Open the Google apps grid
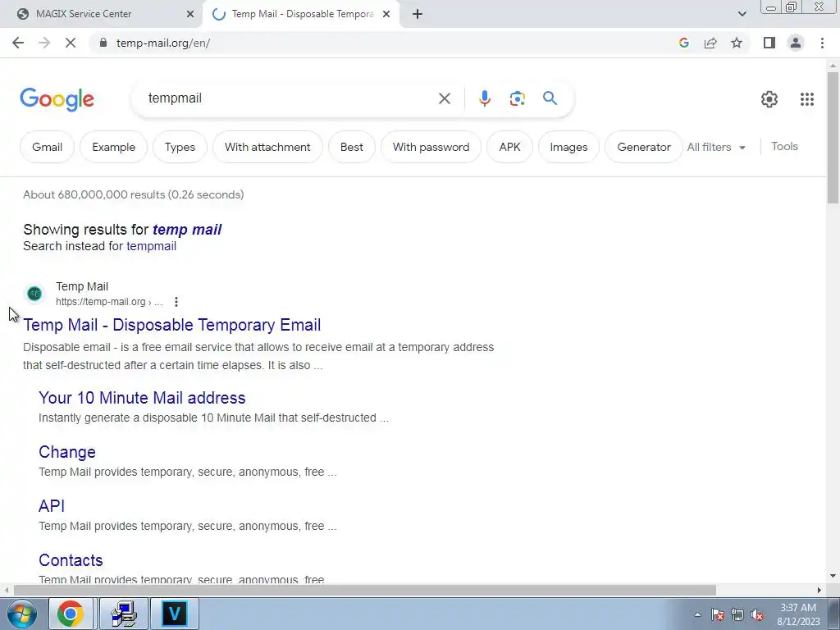Screen dimensions: 840x630 (807, 99)
